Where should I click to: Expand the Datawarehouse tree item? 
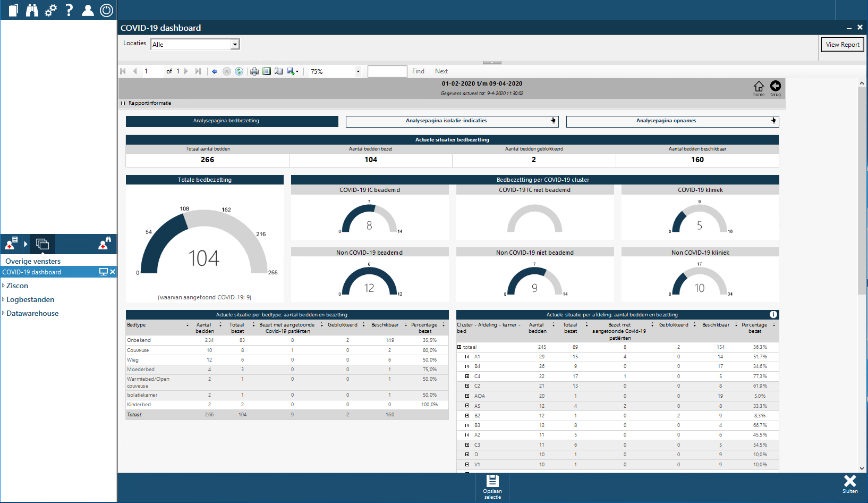click(3, 313)
